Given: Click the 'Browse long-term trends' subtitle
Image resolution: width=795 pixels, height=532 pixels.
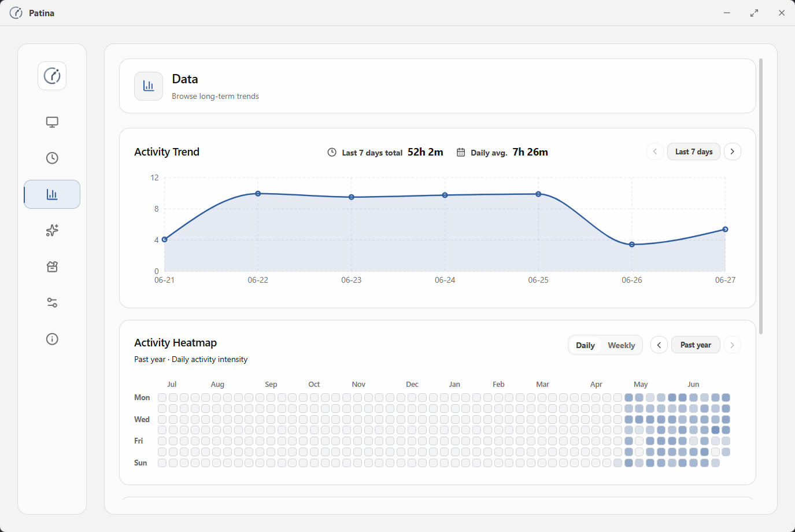Looking at the screenshot, I should (x=215, y=96).
